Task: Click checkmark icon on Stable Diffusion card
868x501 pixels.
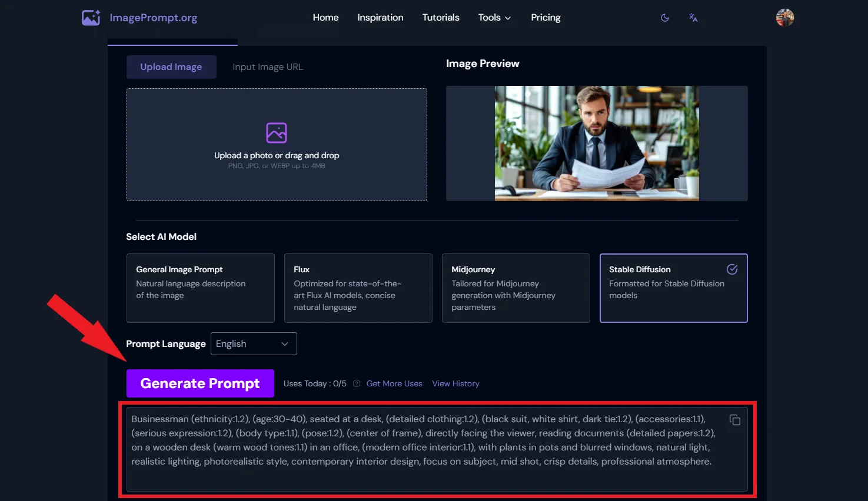Action: tap(732, 269)
